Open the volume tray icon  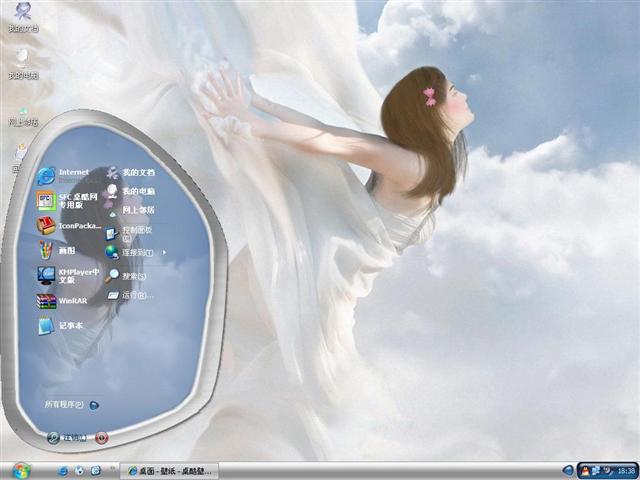coord(608,471)
